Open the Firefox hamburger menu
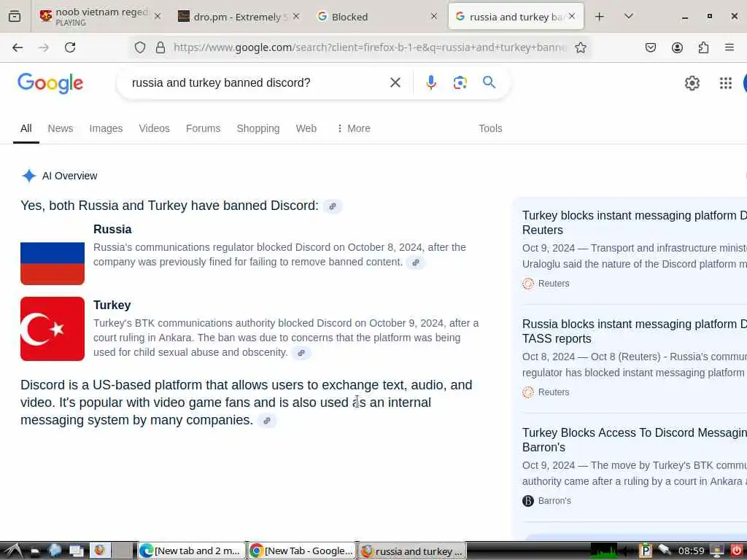 click(x=729, y=47)
